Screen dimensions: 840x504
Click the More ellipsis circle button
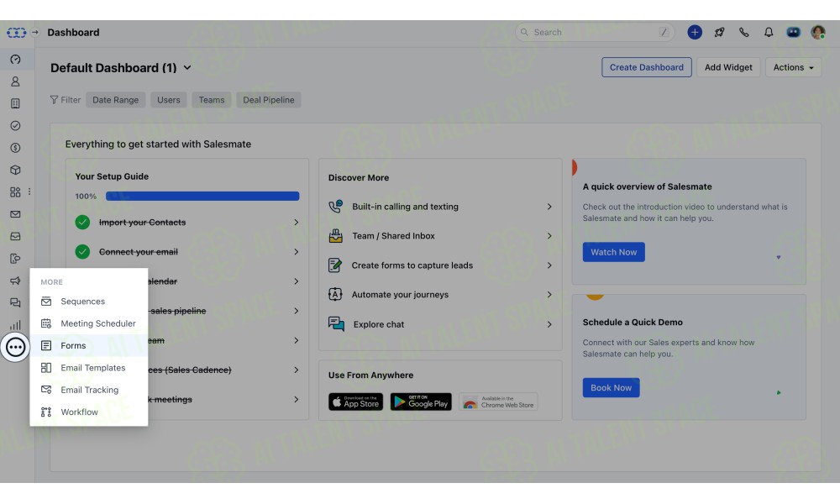15,347
